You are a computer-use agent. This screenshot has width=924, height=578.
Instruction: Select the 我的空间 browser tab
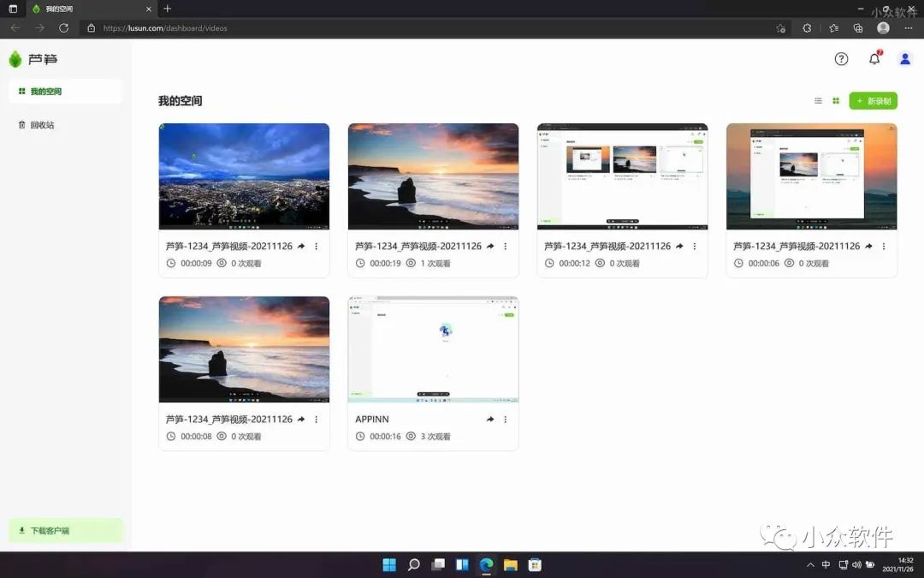point(91,9)
